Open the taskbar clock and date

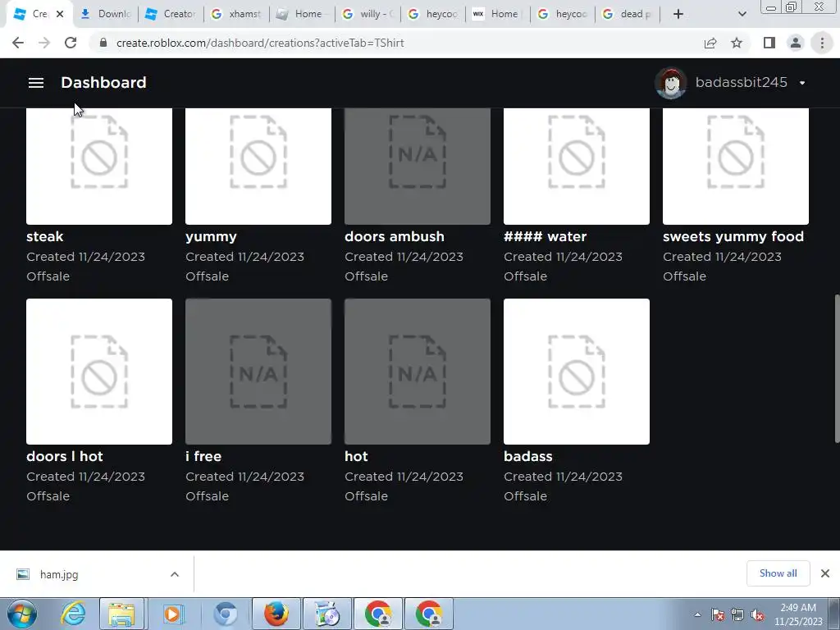[798, 614]
